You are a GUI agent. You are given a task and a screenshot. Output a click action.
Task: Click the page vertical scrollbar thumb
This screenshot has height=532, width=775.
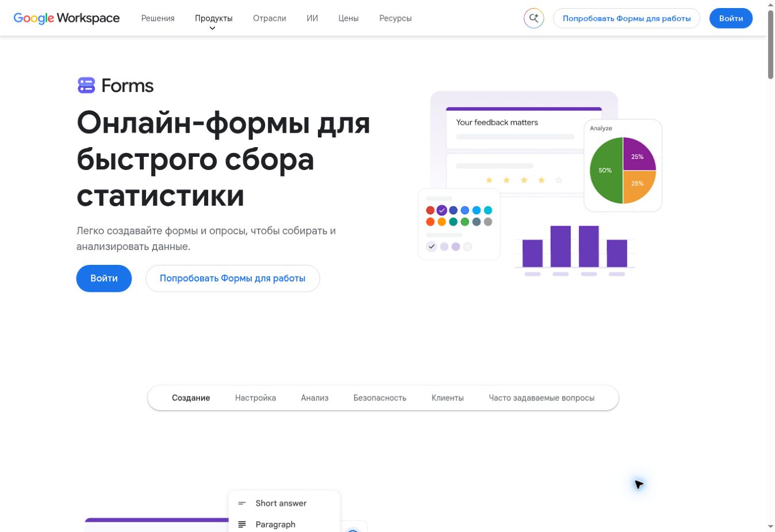(770, 44)
